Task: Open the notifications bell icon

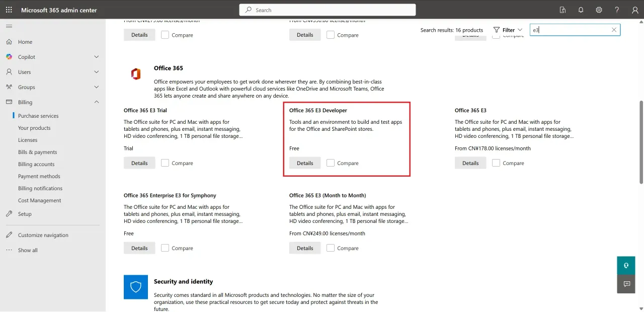Action: pyautogui.click(x=581, y=10)
